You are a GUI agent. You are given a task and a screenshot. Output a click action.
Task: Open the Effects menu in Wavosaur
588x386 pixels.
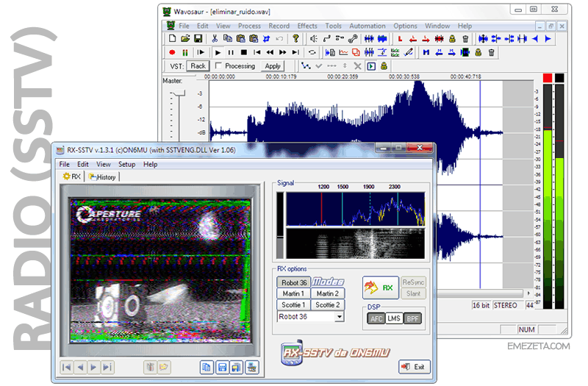coord(307,26)
